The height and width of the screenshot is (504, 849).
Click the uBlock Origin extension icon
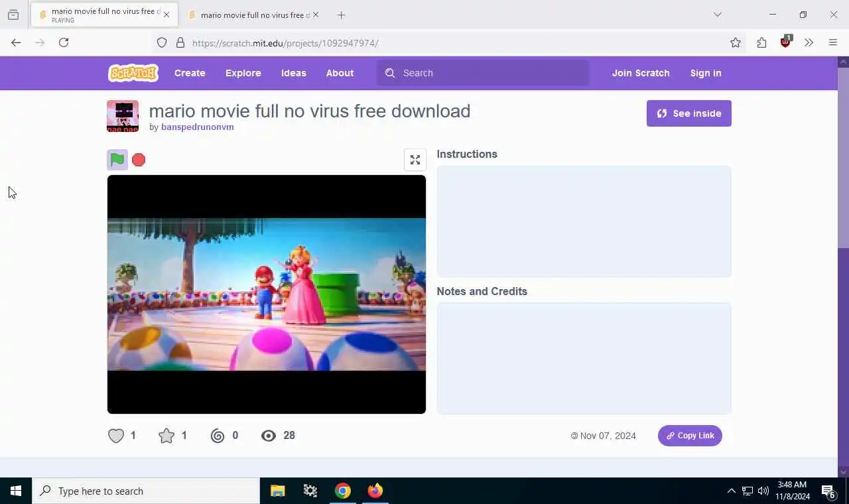786,42
